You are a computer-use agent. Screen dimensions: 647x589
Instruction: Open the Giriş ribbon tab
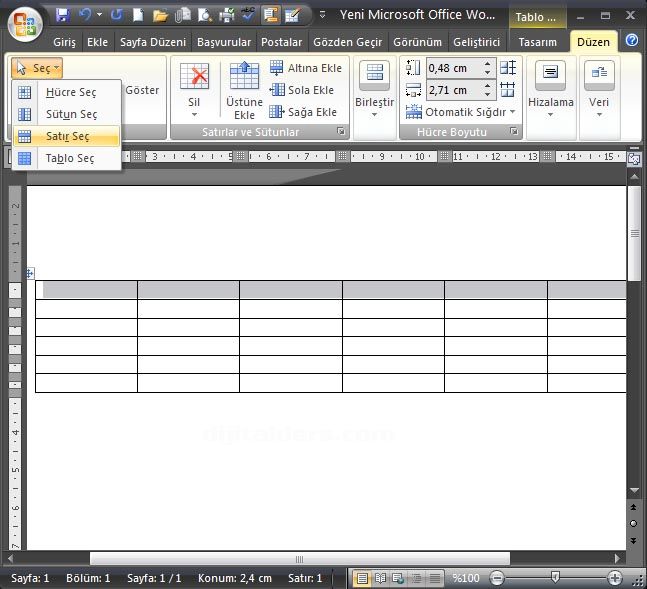[64, 42]
